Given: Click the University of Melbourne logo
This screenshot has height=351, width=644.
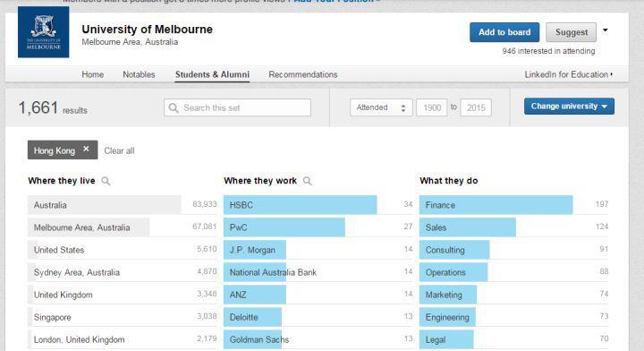Looking at the screenshot, I should coord(44,32).
